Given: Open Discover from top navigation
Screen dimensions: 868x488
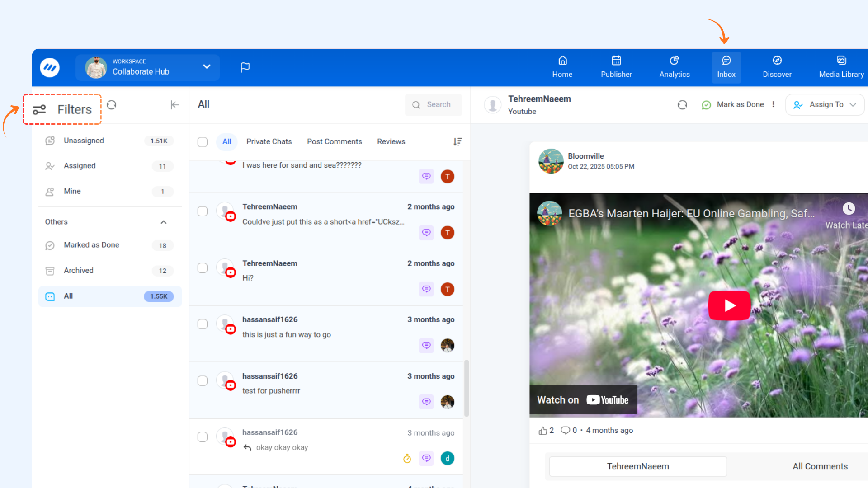Looking at the screenshot, I should 777,67.
